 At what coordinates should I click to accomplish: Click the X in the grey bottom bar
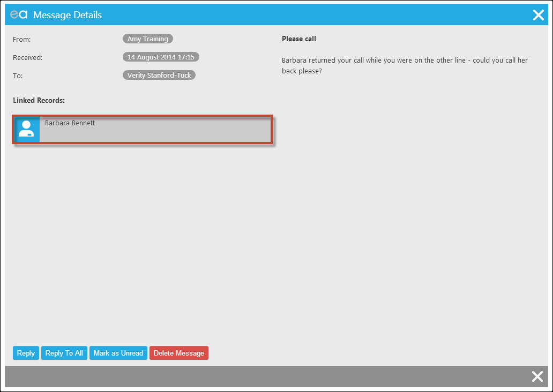(537, 376)
